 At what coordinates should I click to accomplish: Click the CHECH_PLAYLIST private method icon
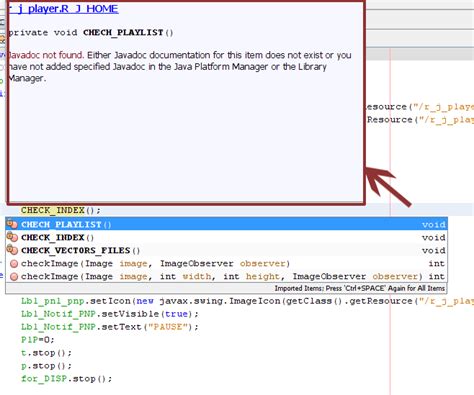[12, 224]
